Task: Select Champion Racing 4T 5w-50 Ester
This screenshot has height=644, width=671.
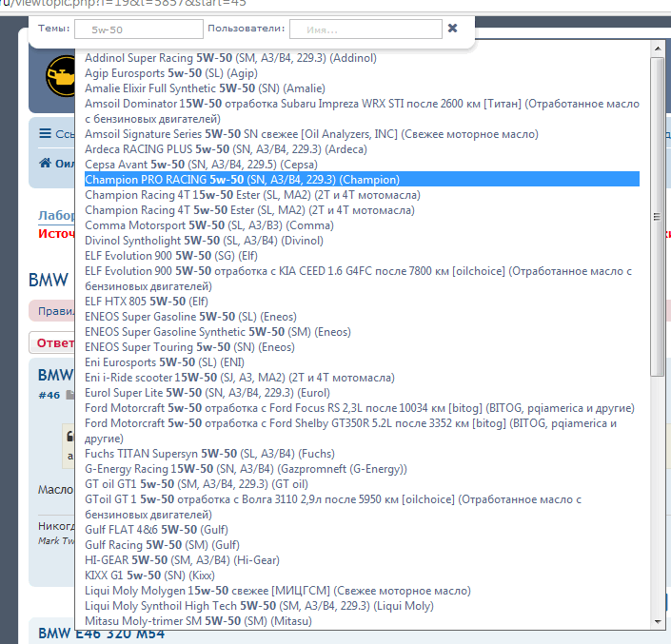Action: pyautogui.click(x=249, y=210)
